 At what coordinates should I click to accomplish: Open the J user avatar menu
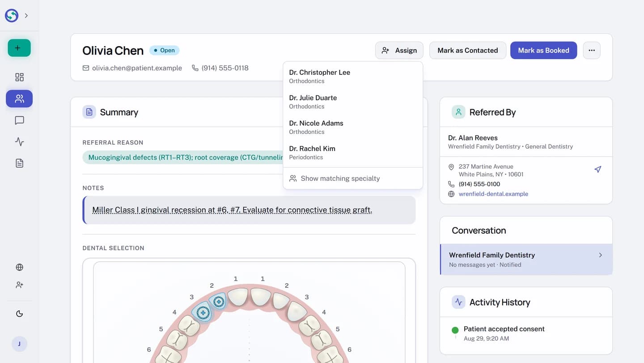click(x=19, y=344)
